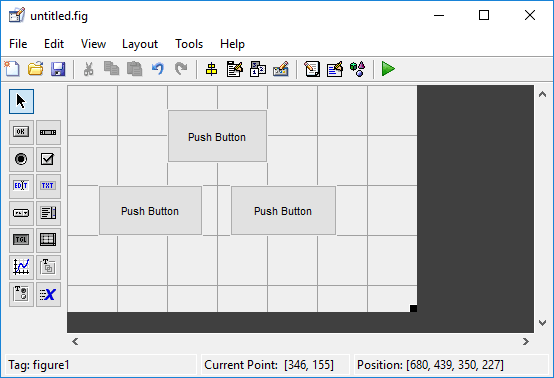
Task: Select the bottom-left Push Button on canvas
Action: (x=151, y=211)
